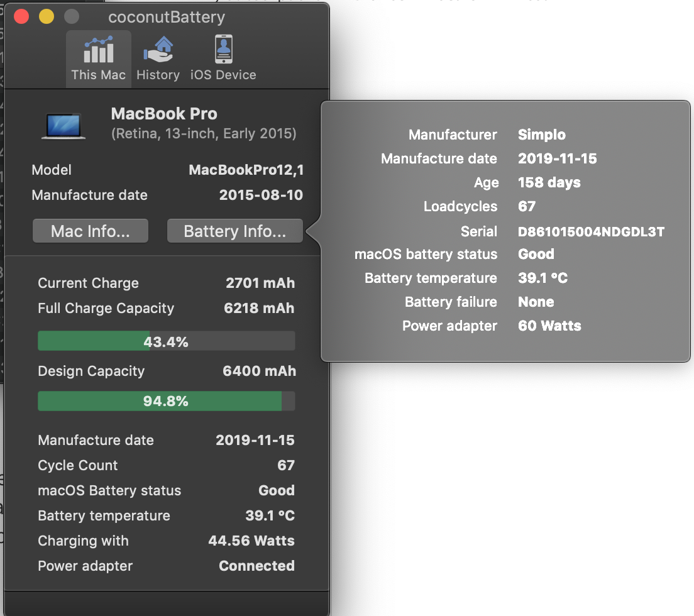
Task: Click the Power adapter Connected value
Action: 256,566
